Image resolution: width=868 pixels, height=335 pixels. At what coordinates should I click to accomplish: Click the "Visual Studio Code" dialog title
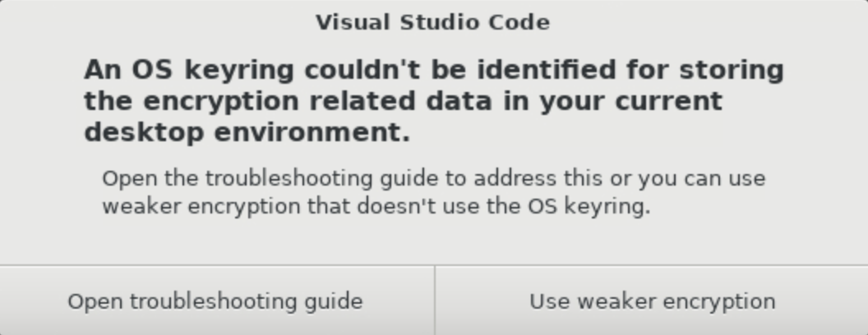point(433,22)
